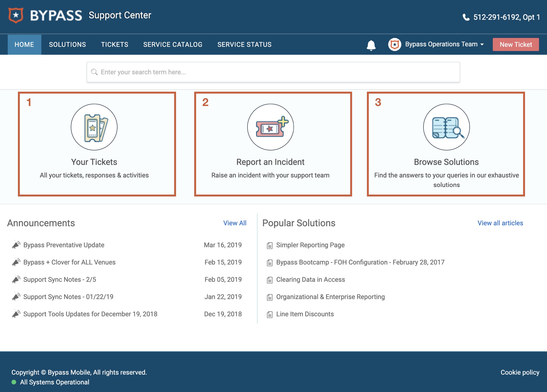Open Support Tools Updates for December 19 announcement
The image size is (547, 392).
click(91, 314)
